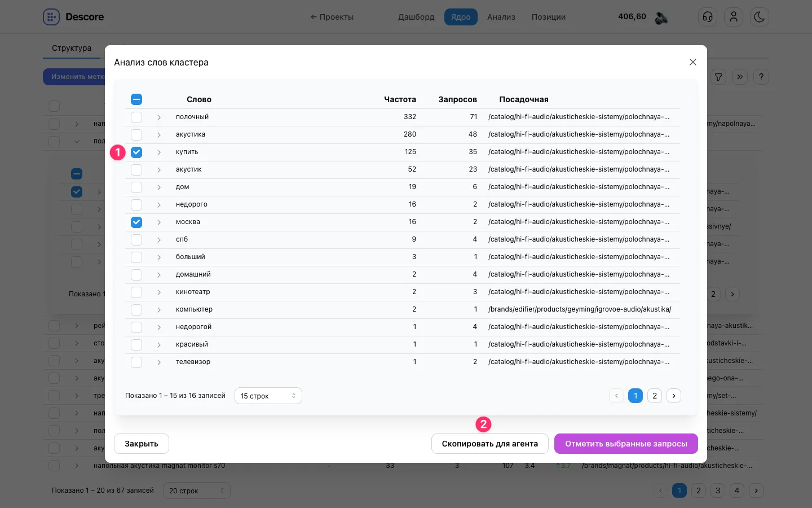The height and width of the screenshot is (508, 812).
Task: Go to previous page in dialog pagination
Action: click(x=616, y=396)
